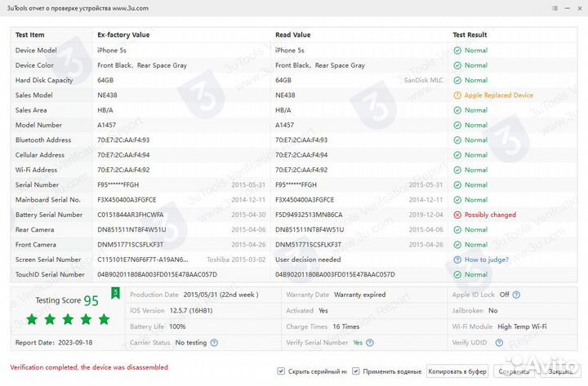This screenshot has height=386, width=588.
Task: Click the warning icon beside Apple Replaced Device
Action: pos(458,95)
